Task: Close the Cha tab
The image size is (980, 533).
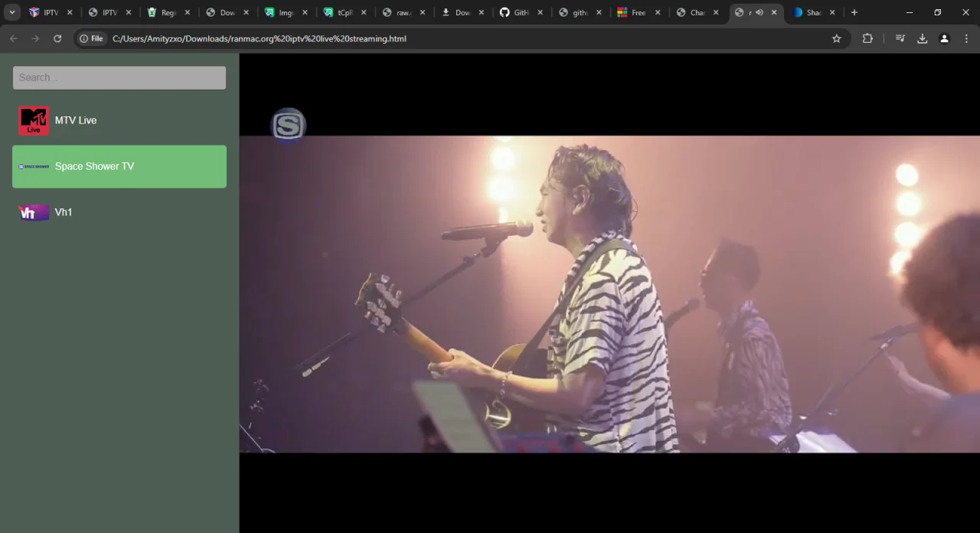Action: point(717,12)
